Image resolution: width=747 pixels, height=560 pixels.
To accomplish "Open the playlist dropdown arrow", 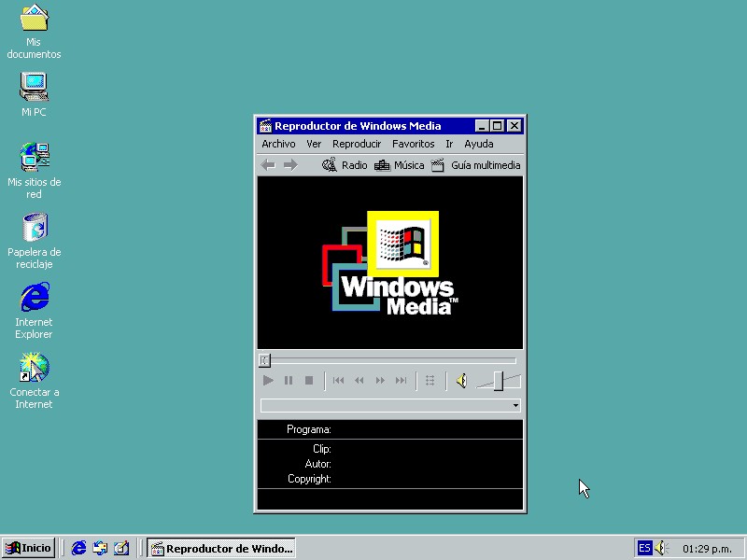I will click(x=515, y=406).
